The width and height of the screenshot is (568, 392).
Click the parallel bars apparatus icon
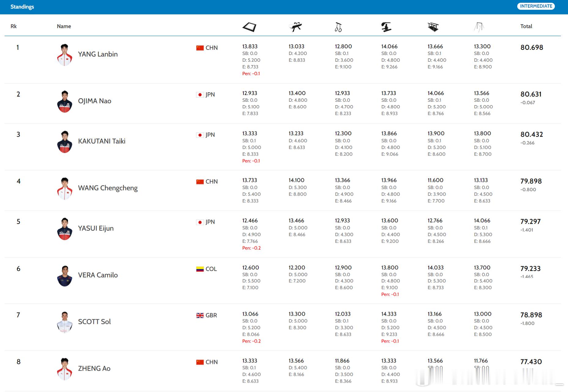[x=433, y=27]
